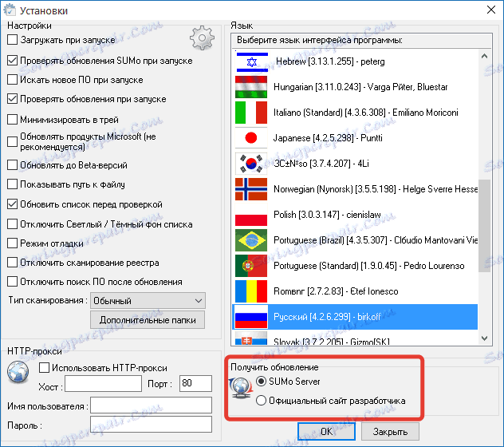
Task: Click the Порт field showing 80
Action: [195, 383]
